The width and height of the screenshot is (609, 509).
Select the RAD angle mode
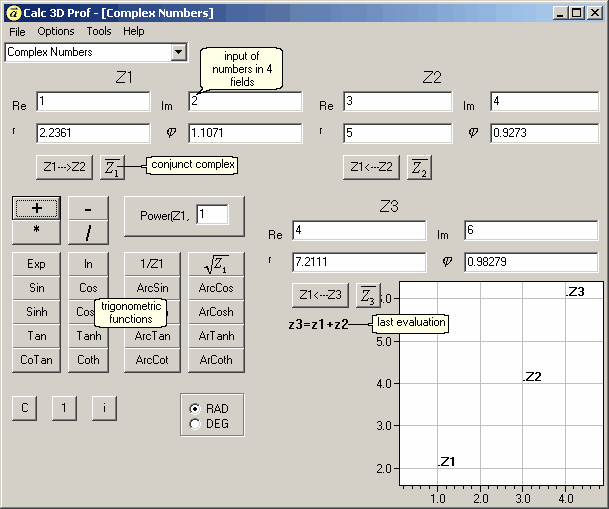pyautogui.click(x=195, y=409)
